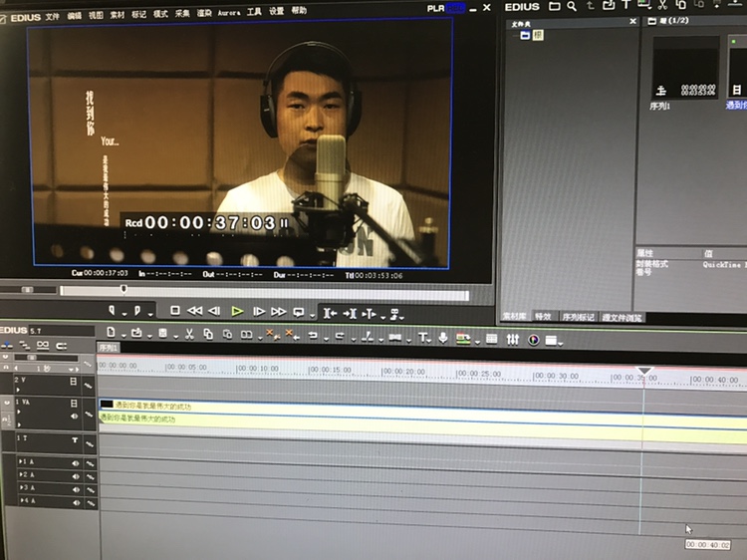Open the 视图 menu
The width and height of the screenshot is (747, 560).
96,15
